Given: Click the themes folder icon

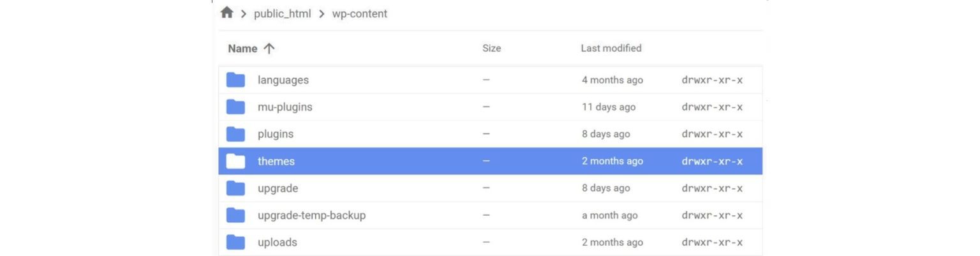Looking at the screenshot, I should click(235, 162).
